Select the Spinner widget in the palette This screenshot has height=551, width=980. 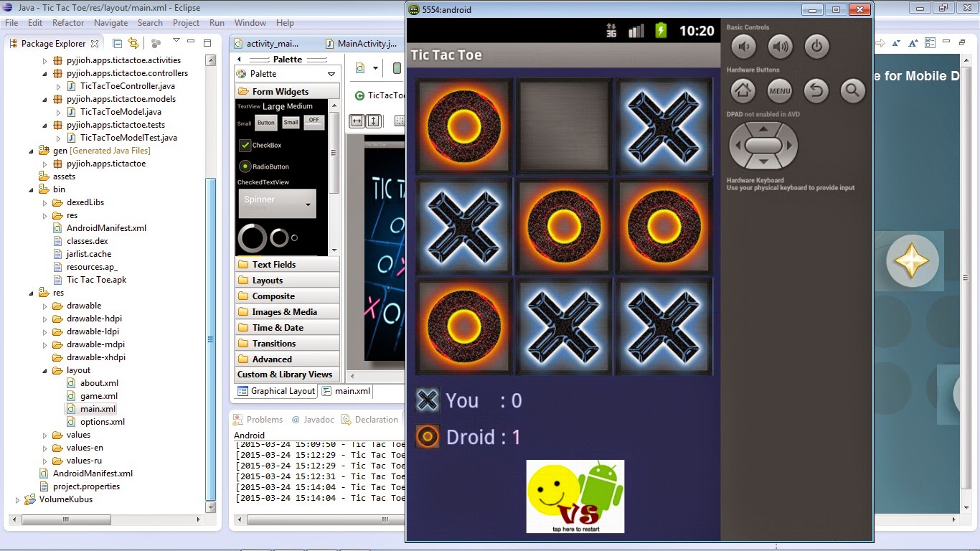277,203
